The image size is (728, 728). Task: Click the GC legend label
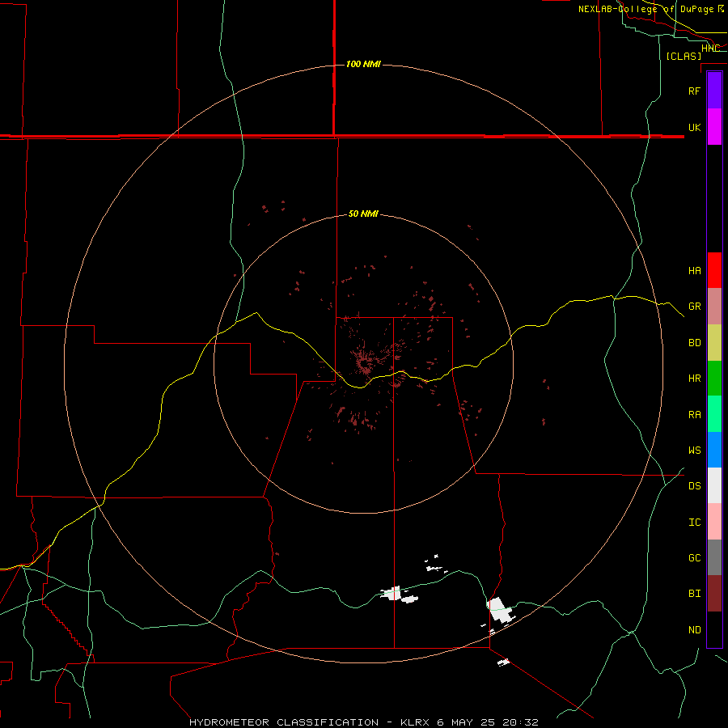point(694,557)
